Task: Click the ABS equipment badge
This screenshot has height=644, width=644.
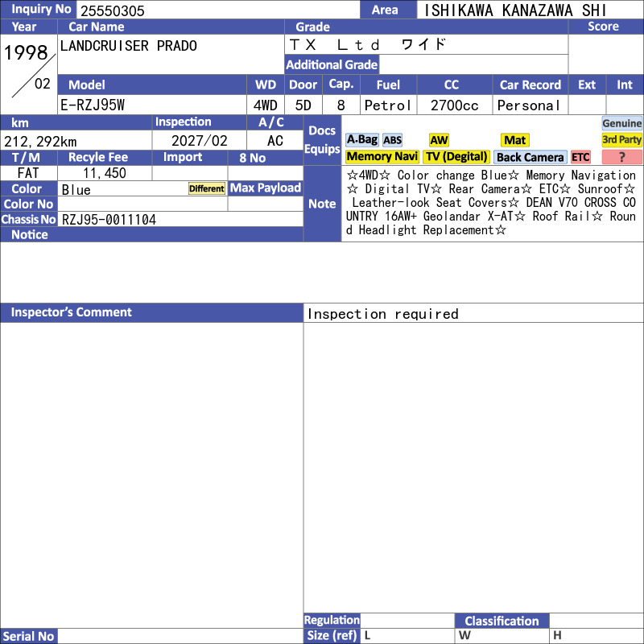Action: click(392, 140)
